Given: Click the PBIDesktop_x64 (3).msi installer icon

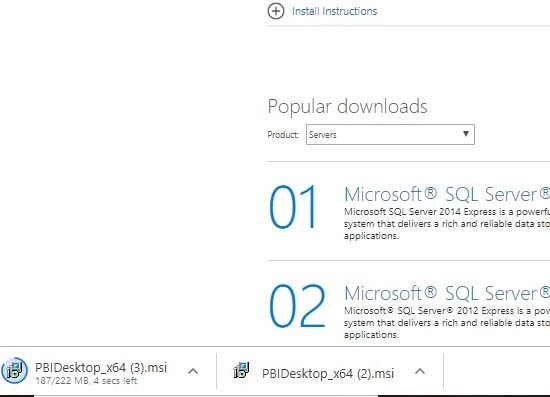Looking at the screenshot, I should coord(14,371).
